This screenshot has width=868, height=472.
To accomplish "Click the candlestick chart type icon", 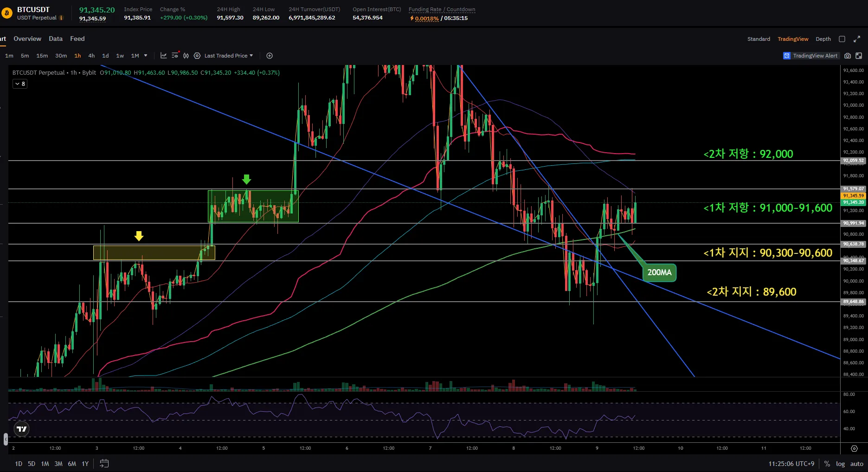I will (186, 56).
